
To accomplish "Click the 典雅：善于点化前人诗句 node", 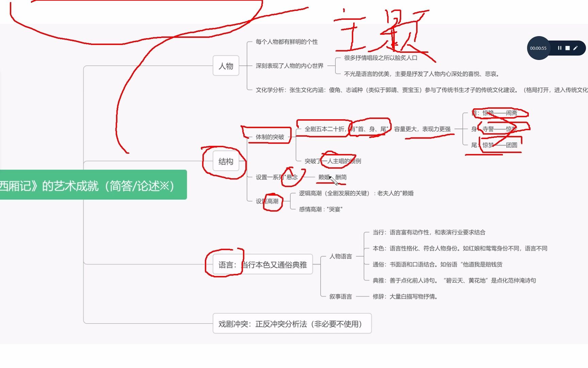I will pos(454,280).
